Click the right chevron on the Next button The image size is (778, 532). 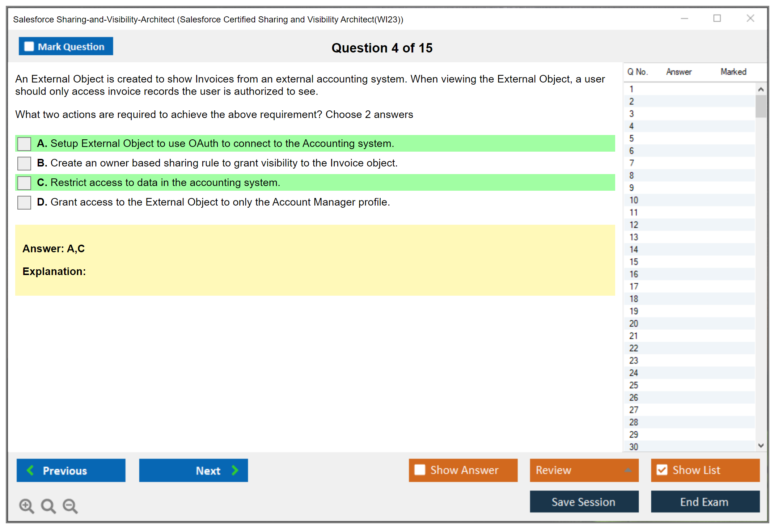pos(235,470)
